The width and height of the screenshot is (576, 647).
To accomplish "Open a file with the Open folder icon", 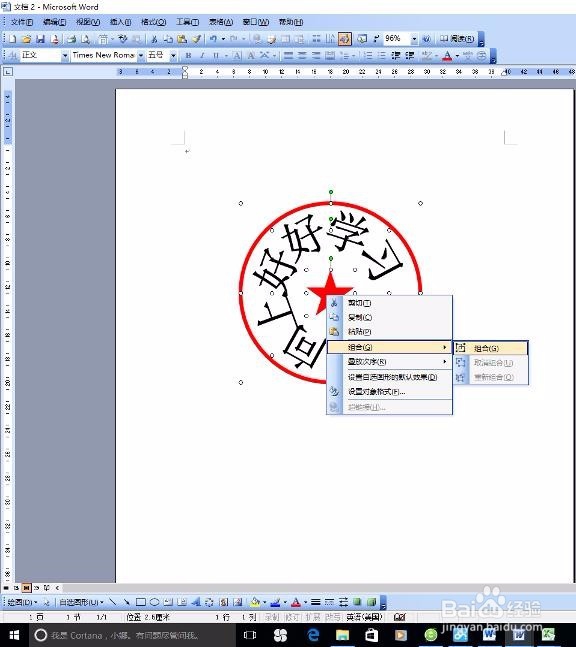I will [x=26, y=39].
